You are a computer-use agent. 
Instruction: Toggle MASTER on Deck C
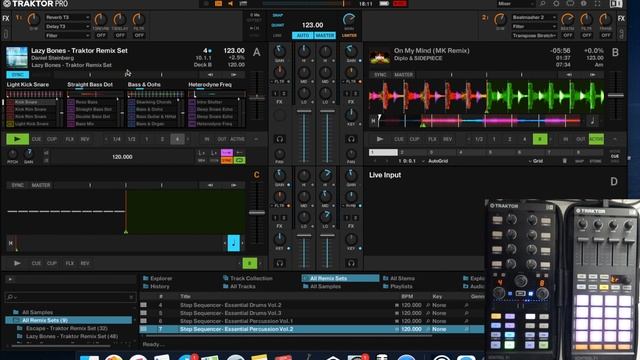(41, 185)
